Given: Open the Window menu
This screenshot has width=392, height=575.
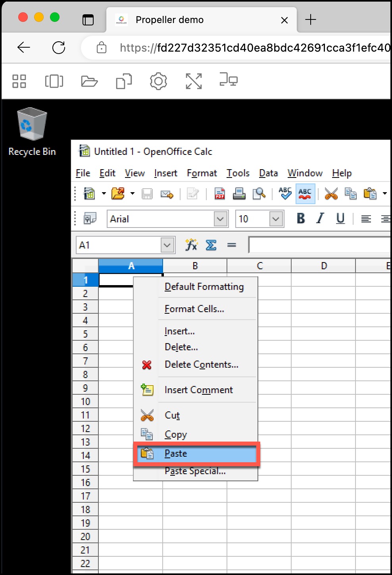Looking at the screenshot, I should [305, 173].
